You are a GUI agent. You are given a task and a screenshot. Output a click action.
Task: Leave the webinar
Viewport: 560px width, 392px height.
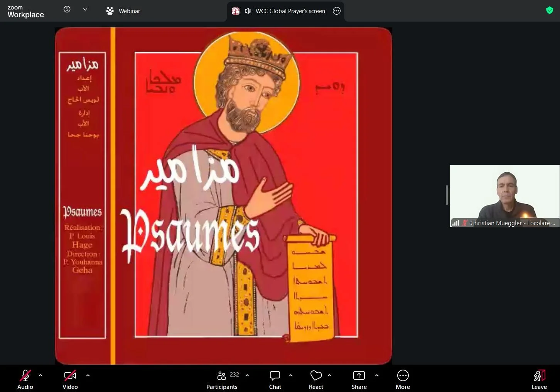(x=539, y=380)
